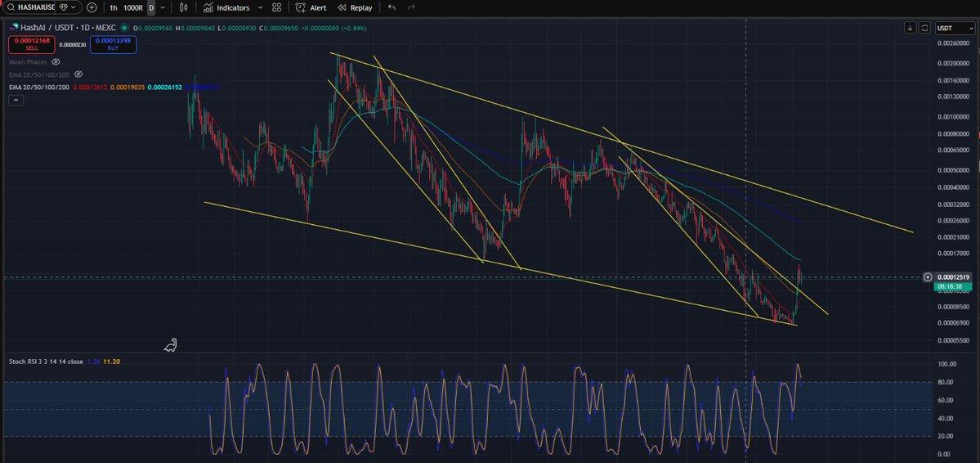
Task: Click the Moon Phases indicator label
Action: [28, 62]
